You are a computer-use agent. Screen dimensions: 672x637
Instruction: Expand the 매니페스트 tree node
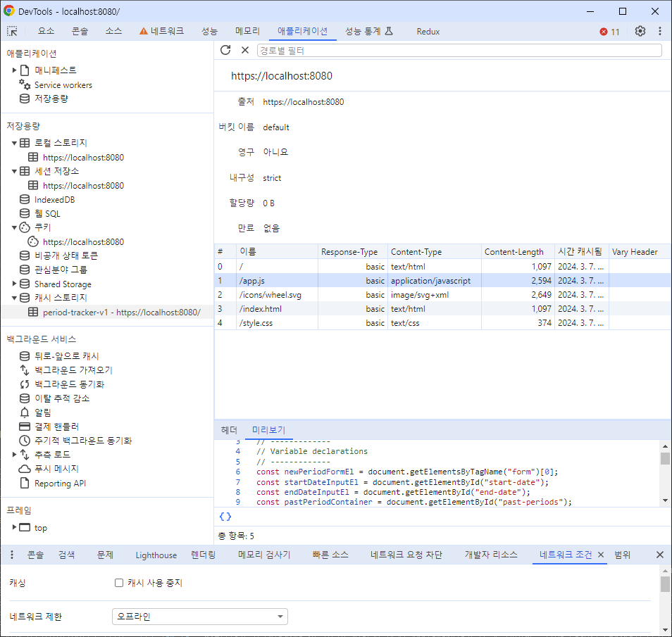(x=14, y=70)
